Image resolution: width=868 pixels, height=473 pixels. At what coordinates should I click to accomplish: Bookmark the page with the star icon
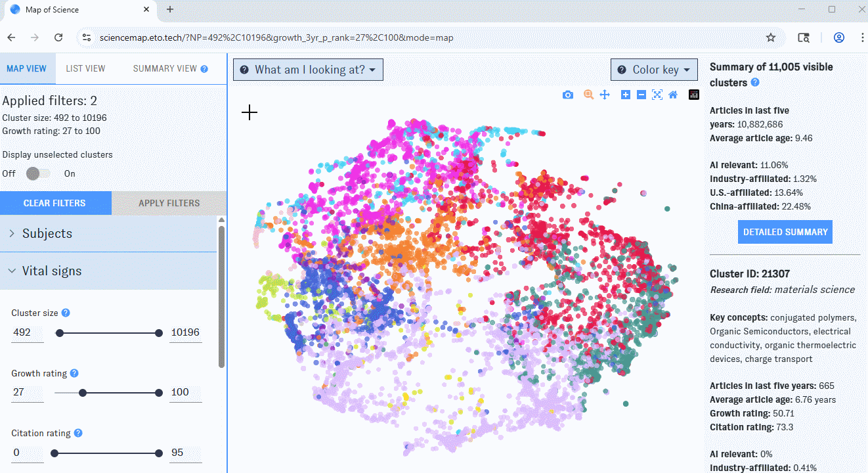pos(771,38)
